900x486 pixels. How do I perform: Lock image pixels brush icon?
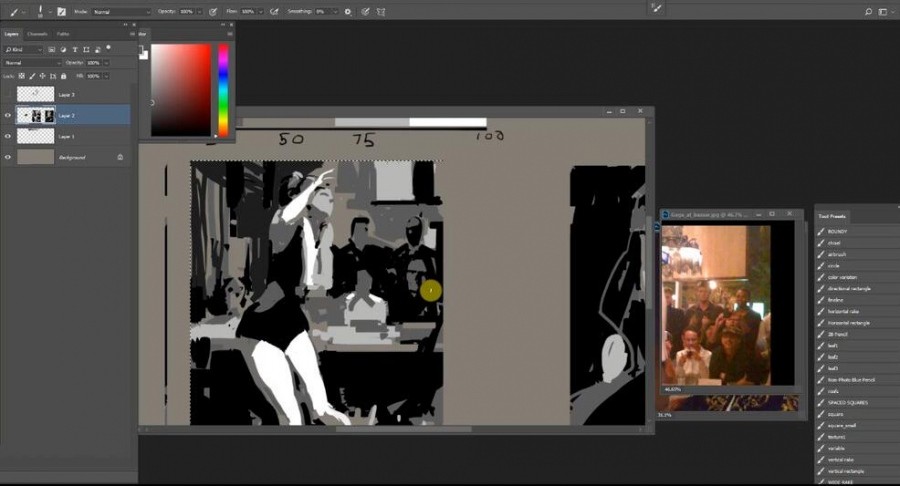32,76
